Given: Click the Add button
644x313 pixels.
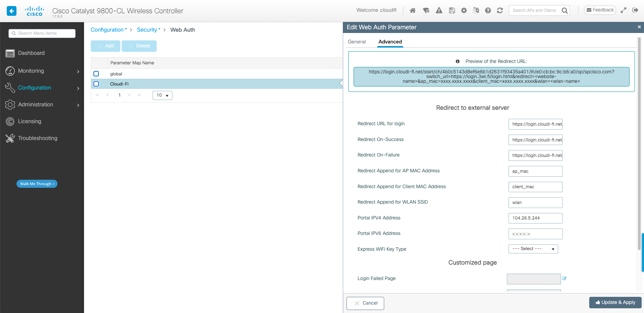Looking at the screenshot, I should point(106,46).
